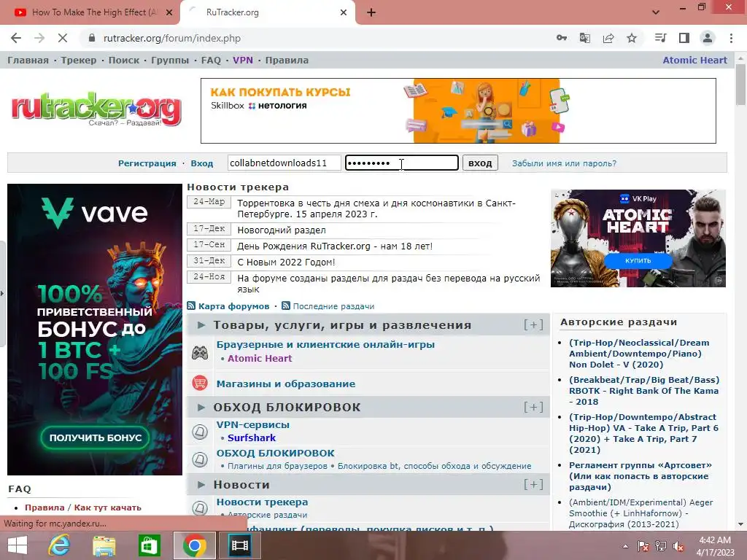This screenshot has height=560, width=747.
Task: Open the Surfshark subforum link
Action: [x=252, y=438]
